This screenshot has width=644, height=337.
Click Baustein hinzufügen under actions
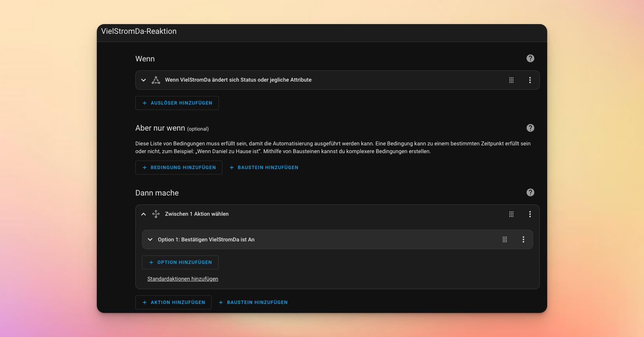[253, 302]
